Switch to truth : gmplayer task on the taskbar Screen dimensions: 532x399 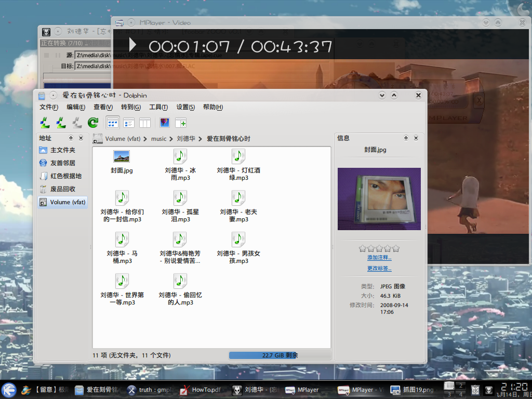click(x=150, y=390)
